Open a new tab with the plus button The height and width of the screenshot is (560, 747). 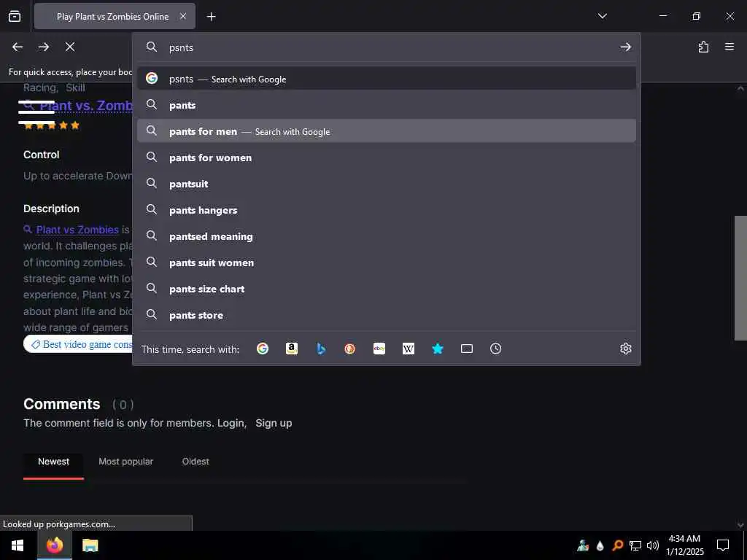pos(211,17)
